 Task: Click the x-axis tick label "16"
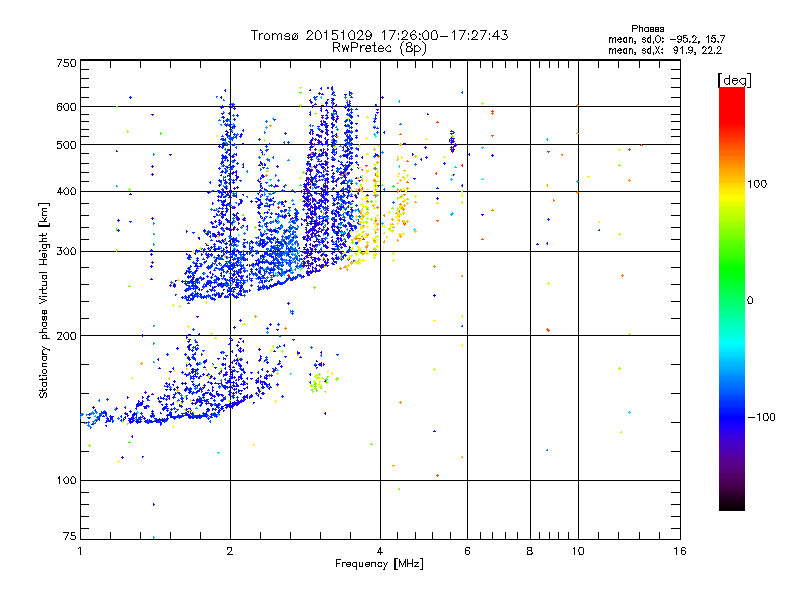680,551
